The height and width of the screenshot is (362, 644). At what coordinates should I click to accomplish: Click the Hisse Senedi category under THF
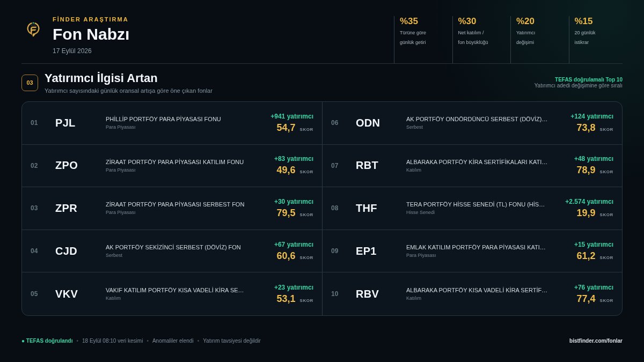420,212
